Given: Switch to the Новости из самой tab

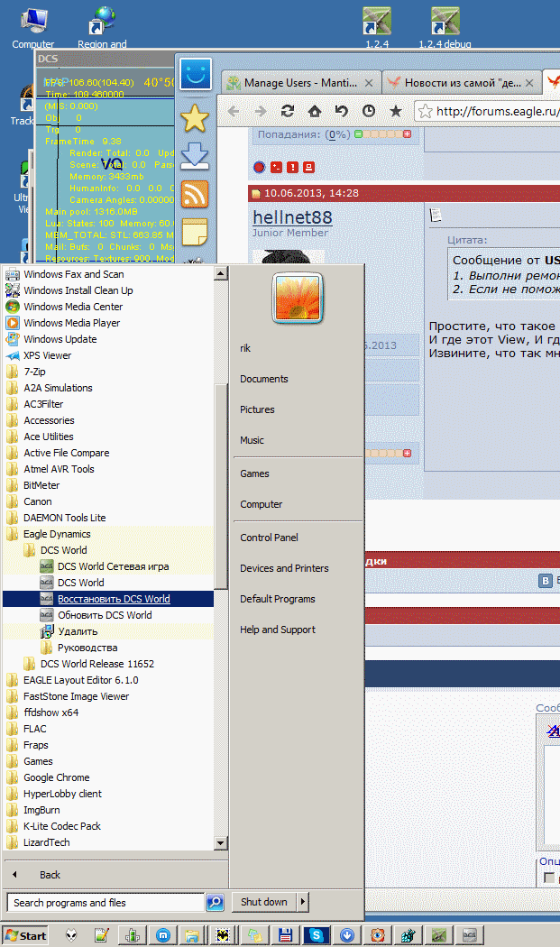Looking at the screenshot, I should coord(462,83).
